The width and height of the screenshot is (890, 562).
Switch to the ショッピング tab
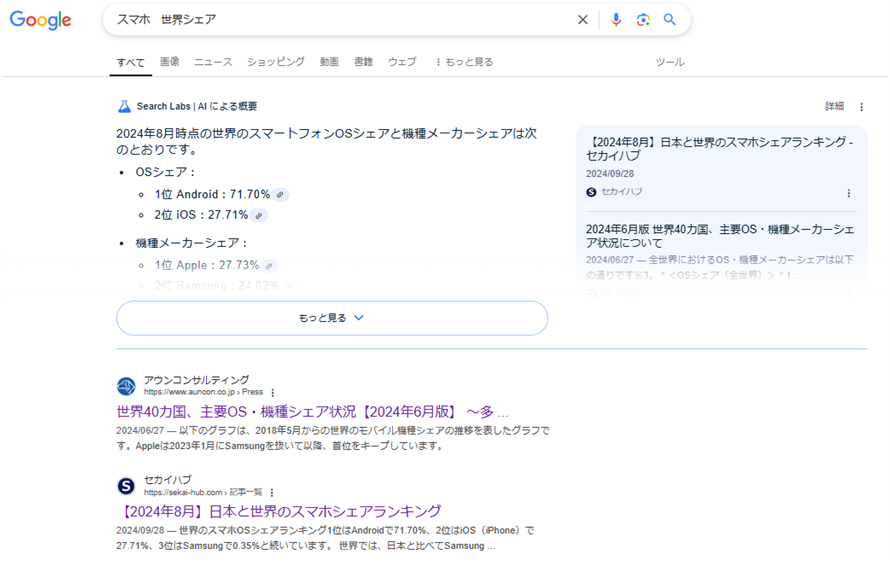(276, 62)
